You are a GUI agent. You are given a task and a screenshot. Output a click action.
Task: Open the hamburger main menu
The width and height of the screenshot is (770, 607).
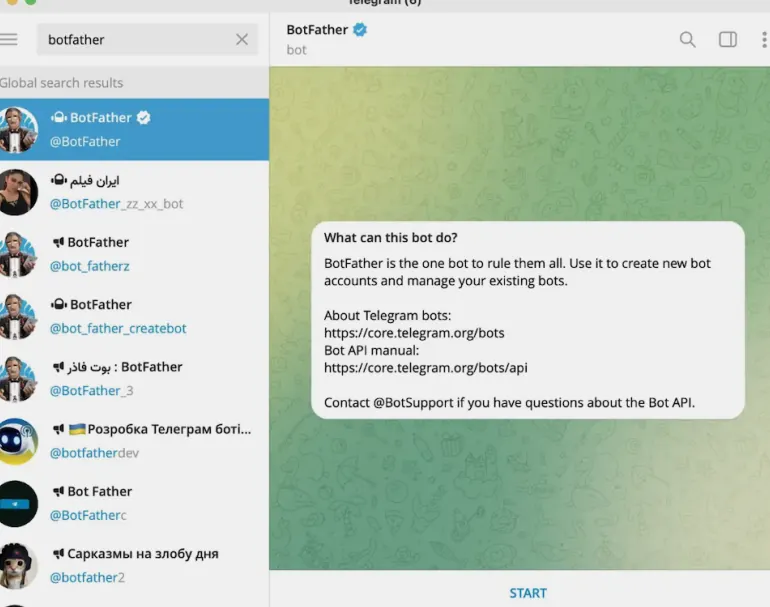pyautogui.click(x=8, y=39)
